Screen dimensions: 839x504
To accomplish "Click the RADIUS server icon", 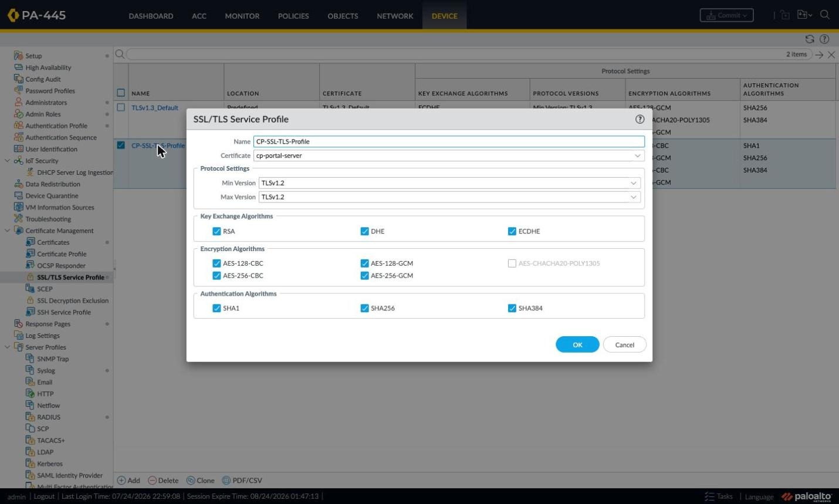I will pos(31,417).
